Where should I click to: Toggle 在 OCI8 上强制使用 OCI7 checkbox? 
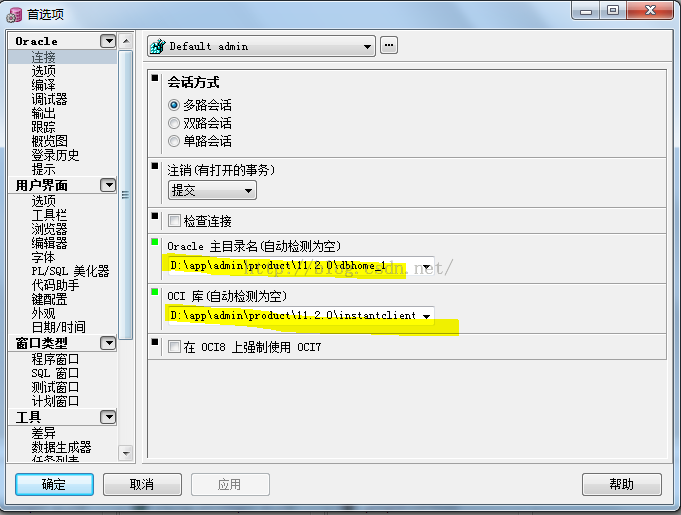(174, 347)
